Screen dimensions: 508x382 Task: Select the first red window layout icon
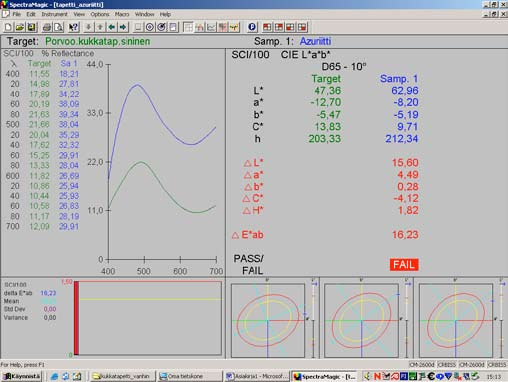(x=267, y=27)
